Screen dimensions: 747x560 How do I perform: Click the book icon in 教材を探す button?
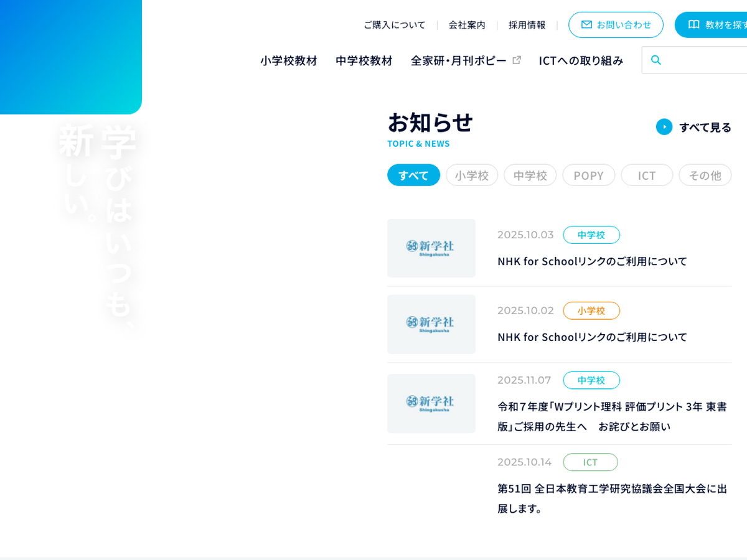[x=693, y=25]
